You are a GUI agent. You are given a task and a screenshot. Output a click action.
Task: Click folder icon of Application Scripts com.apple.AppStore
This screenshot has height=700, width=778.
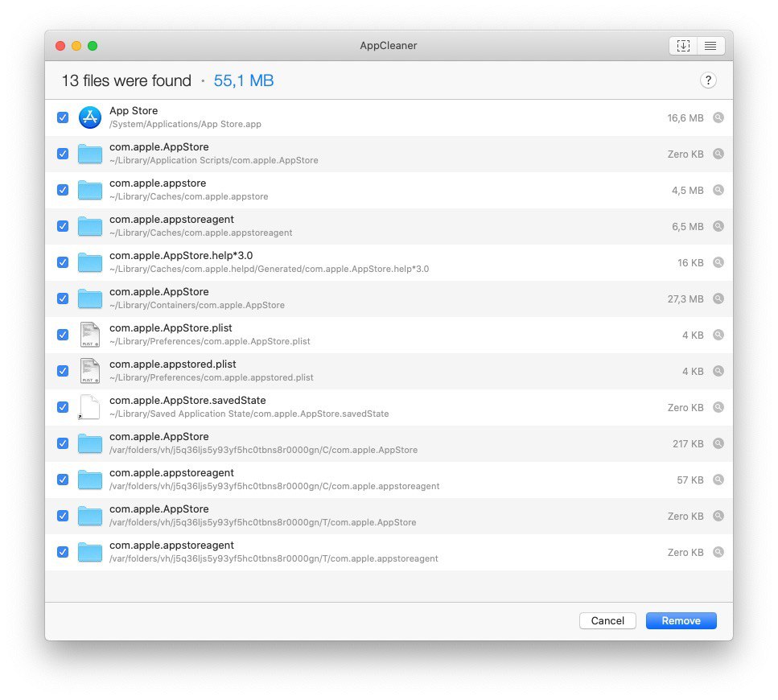tap(90, 154)
